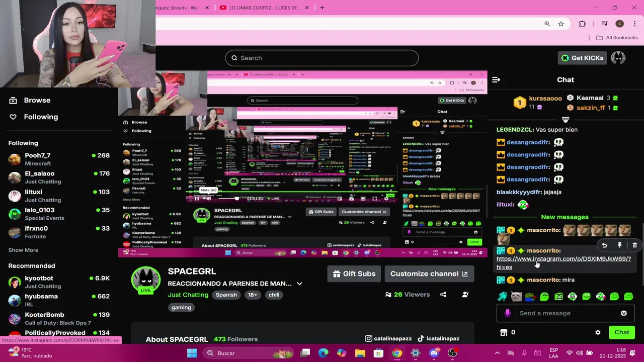
Task: Insert the gray cat emote
Action: (x=517, y=297)
